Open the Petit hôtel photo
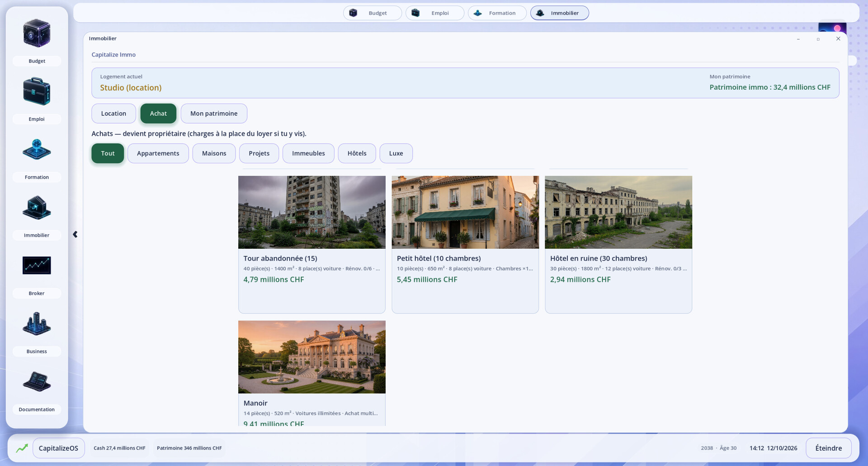This screenshot has width=868, height=466. click(465, 212)
